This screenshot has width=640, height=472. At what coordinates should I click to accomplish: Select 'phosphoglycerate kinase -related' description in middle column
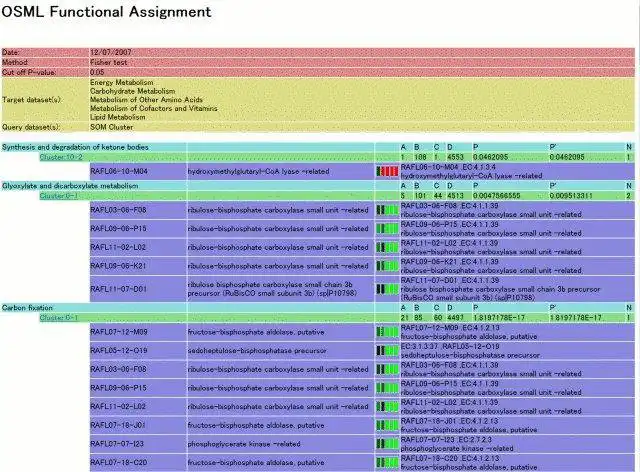(x=244, y=444)
